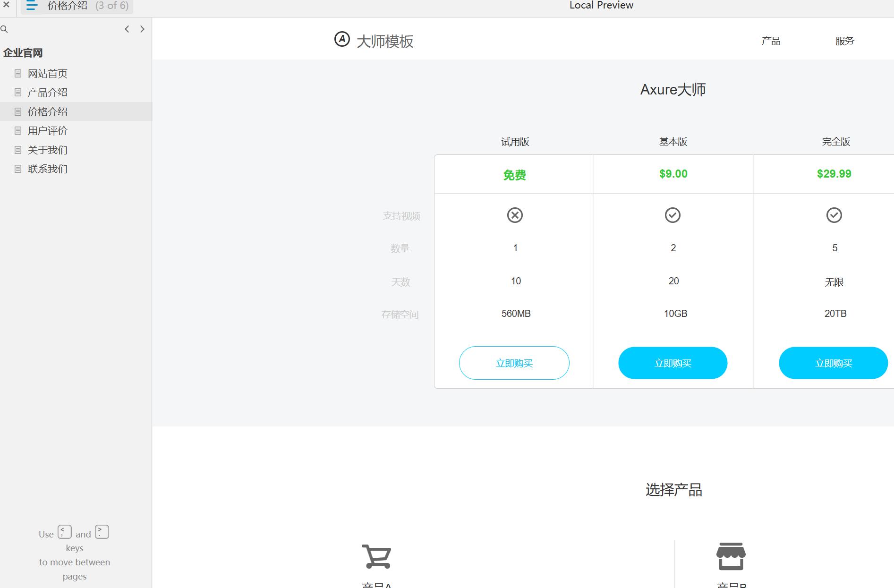894x588 pixels.
Task: Click the 10GB storage value
Action: tap(675, 314)
